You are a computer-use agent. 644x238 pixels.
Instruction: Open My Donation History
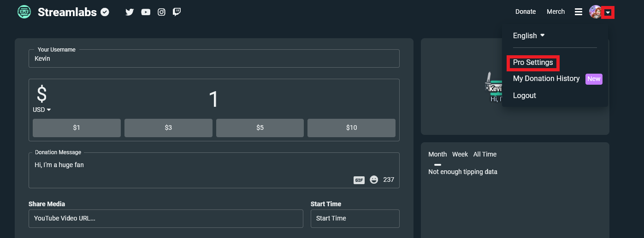pyautogui.click(x=546, y=79)
